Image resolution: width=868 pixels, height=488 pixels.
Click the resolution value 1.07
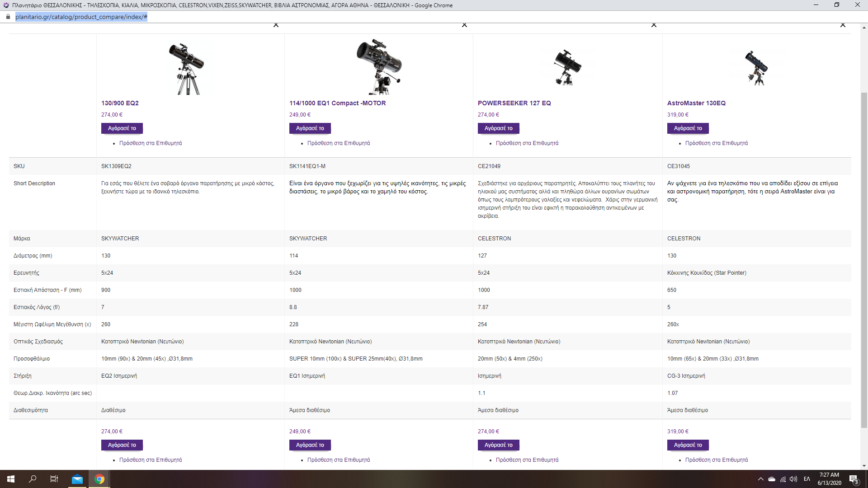(x=673, y=393)
